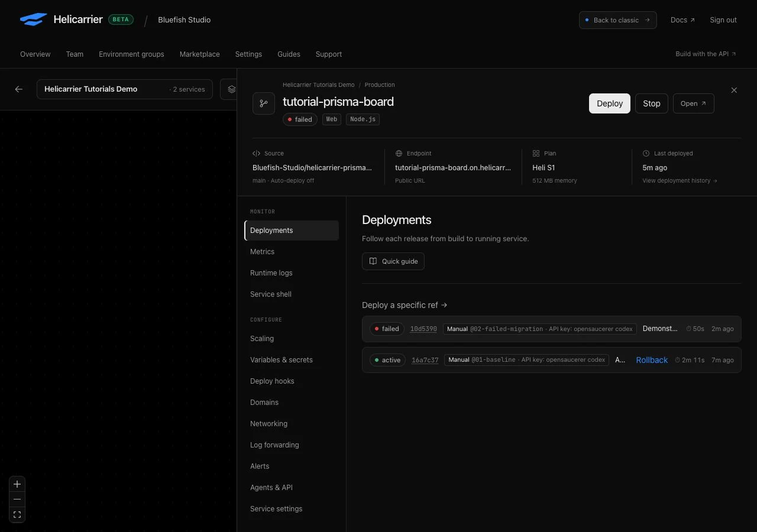Click the git branch service icon

[264, 103]
